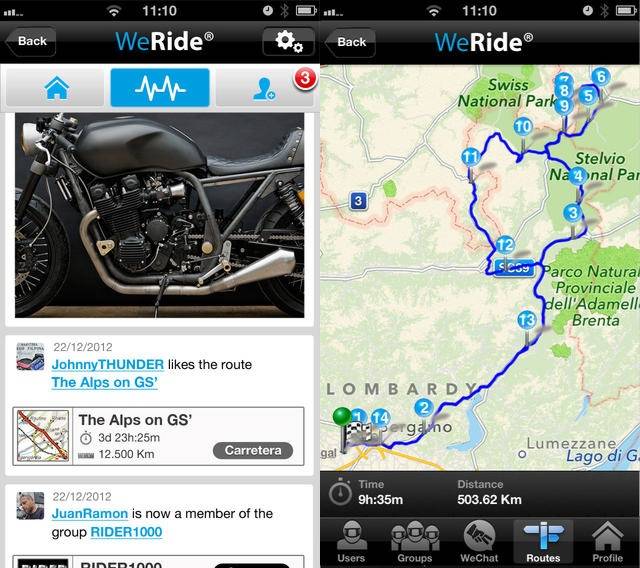Open the motorcycle photo in the feed
This screenshot has height=568, width=640.
tap(160, 215)
